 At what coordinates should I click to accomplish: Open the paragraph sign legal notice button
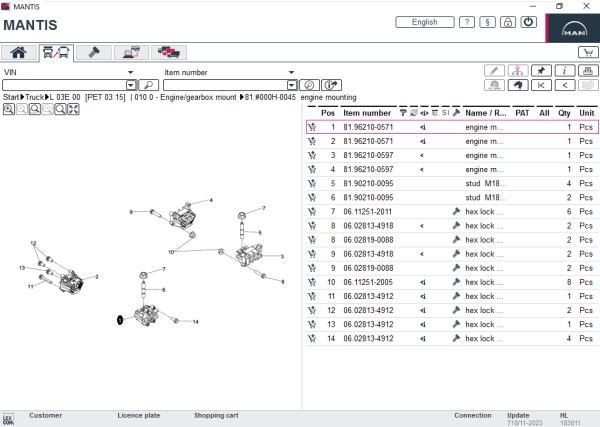[487, 22]
